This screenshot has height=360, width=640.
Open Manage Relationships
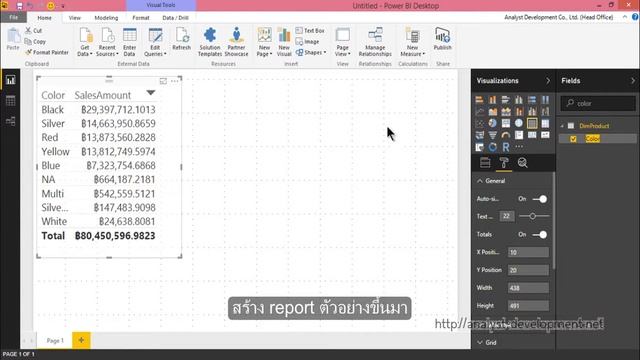[375, 42]
